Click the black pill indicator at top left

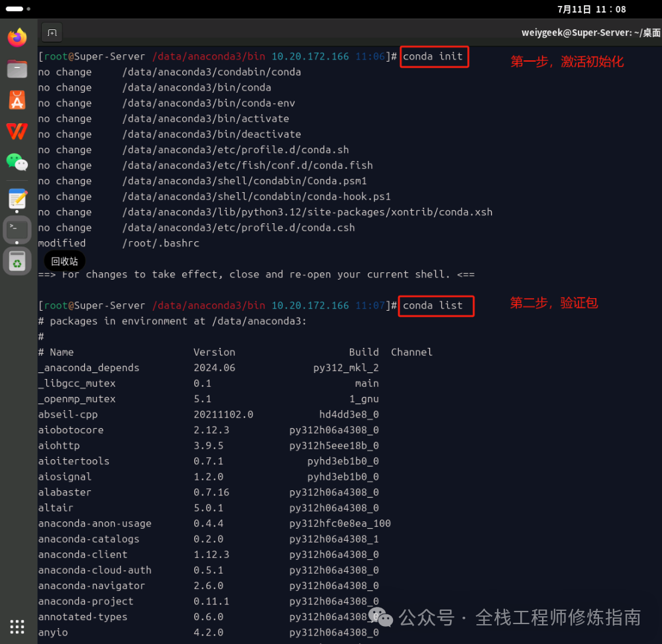point(15,9)
